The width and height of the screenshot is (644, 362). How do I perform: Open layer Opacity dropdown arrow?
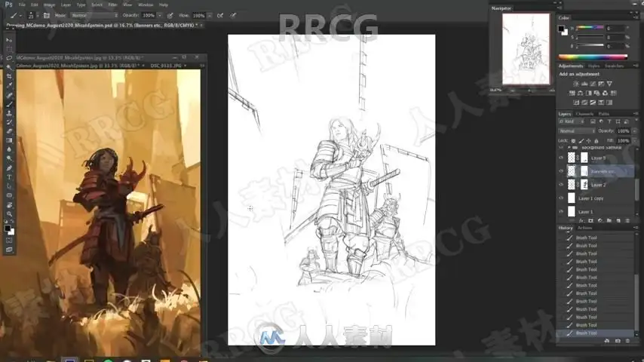[x=635, y=131]
